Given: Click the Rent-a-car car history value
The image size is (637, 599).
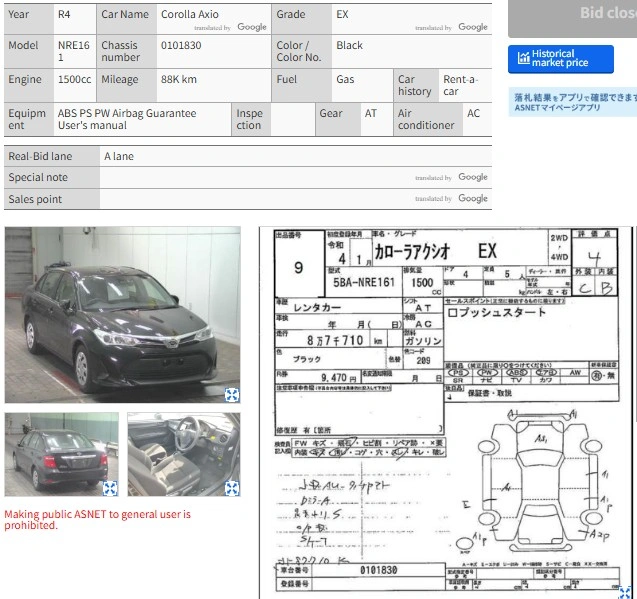Looking at the screenshot, I should point(460,85).
